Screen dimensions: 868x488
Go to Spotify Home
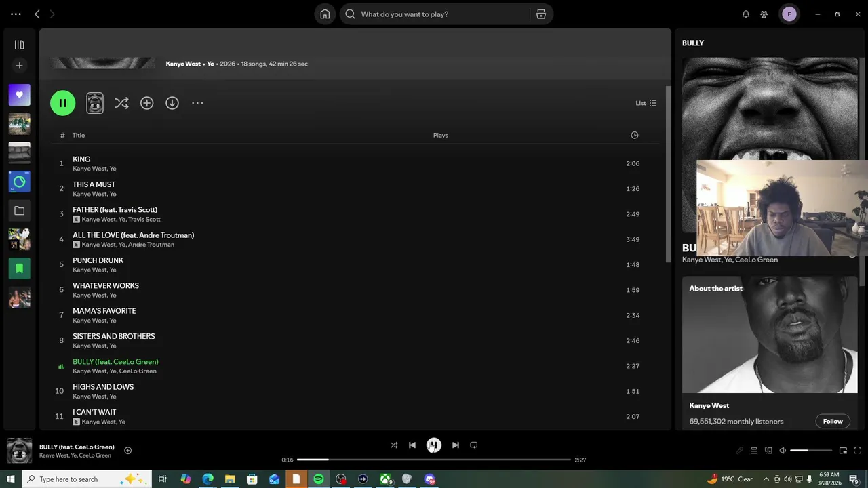click(325, 14)
